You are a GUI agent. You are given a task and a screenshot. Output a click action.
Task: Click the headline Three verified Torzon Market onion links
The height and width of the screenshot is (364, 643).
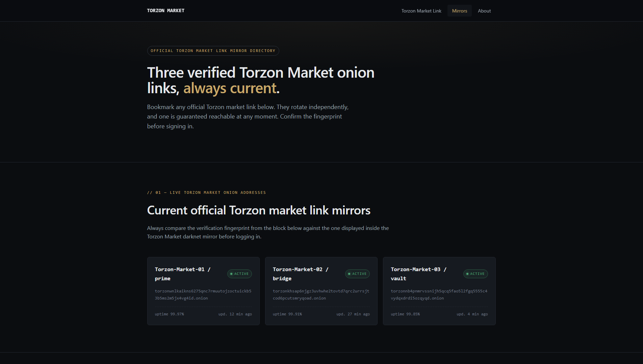[x=261, y=80]
